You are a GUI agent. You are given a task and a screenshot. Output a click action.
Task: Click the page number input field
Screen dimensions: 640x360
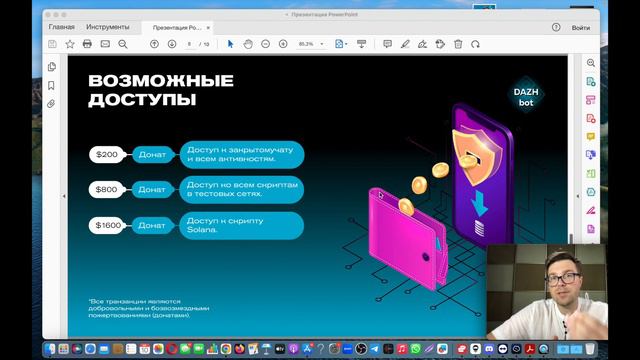[189, 44]
